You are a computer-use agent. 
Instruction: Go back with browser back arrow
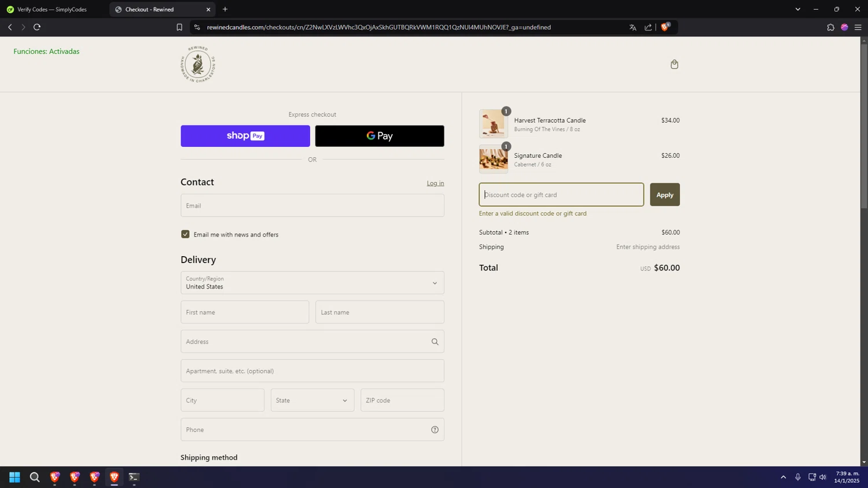10,27
